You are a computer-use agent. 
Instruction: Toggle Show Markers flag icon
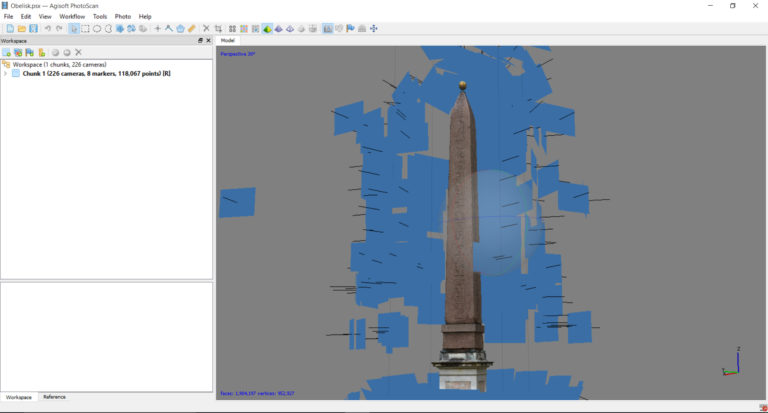350,28
